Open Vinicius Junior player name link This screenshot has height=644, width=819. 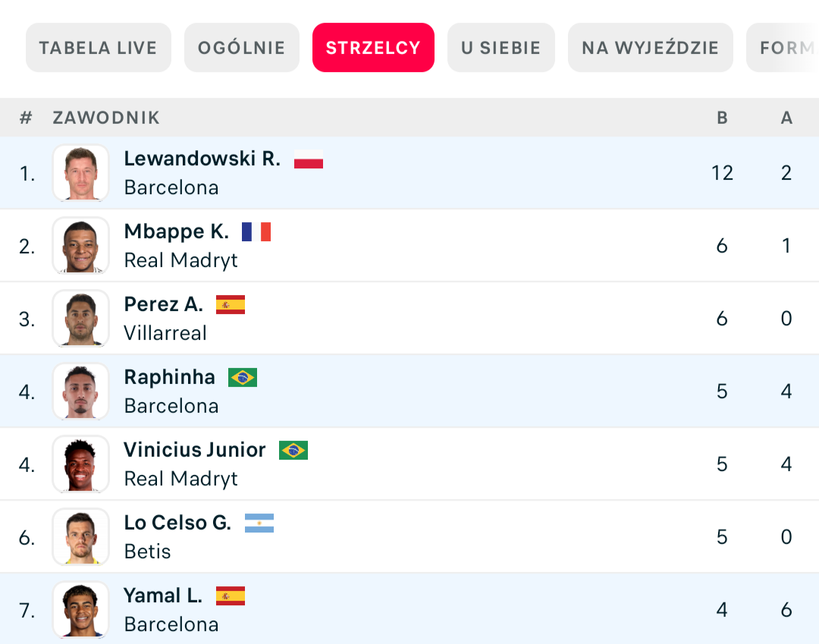click(x=195, y=450)
